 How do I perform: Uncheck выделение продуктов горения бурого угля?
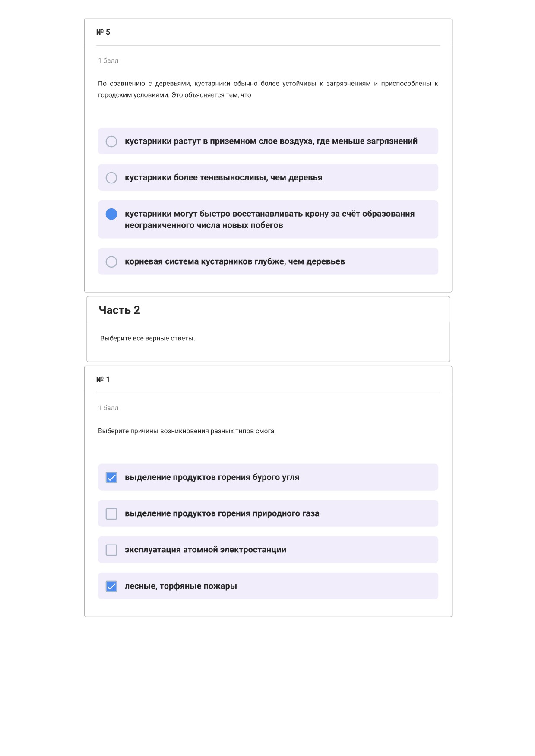coord(111,477)
